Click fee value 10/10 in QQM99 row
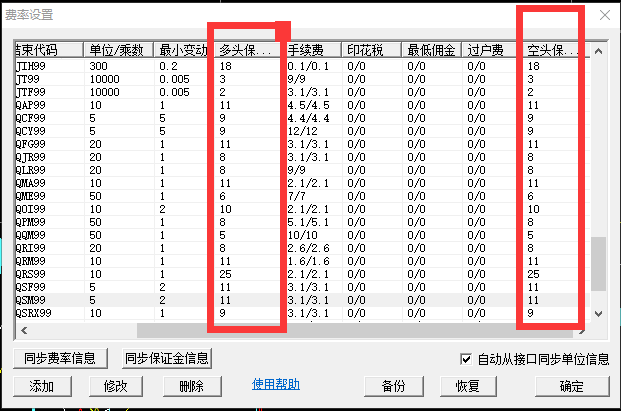 (303, 235)
